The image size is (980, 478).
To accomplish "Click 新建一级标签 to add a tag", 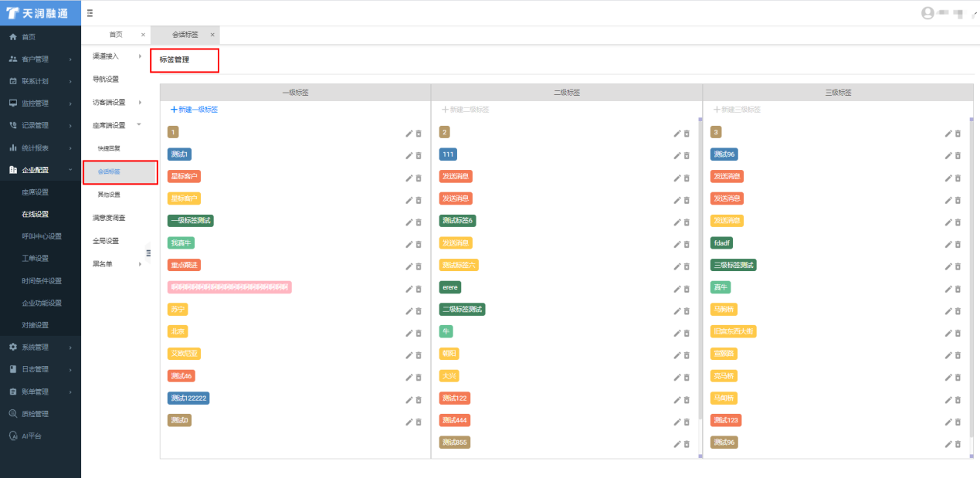I will pos(194,110).
